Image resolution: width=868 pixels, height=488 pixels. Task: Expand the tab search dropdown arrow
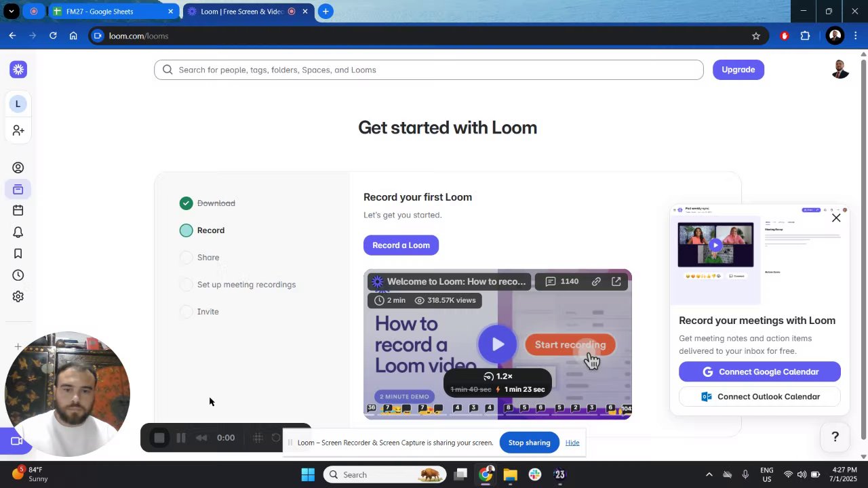pos(12,12)
